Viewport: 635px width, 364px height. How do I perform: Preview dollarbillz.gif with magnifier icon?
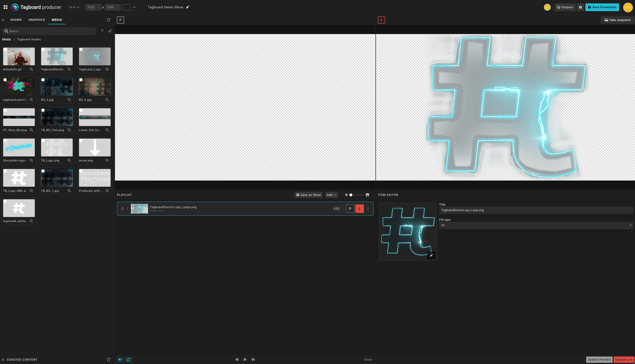31,69
